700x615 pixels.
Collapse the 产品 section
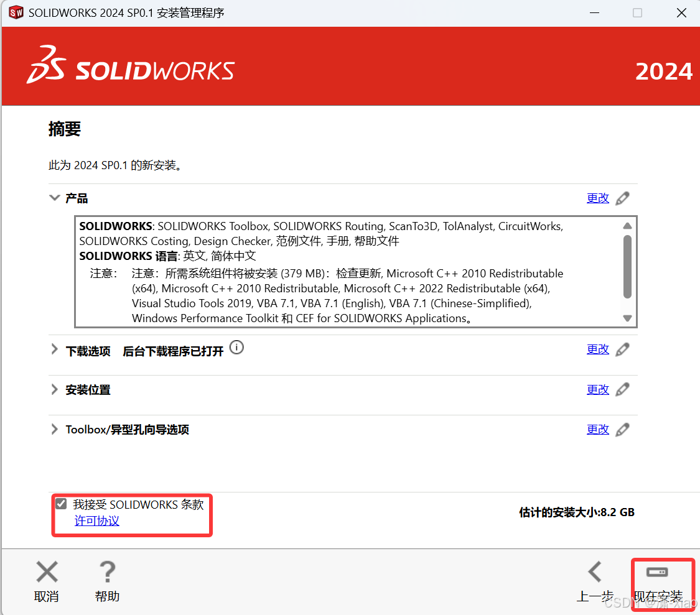point(55,198)
